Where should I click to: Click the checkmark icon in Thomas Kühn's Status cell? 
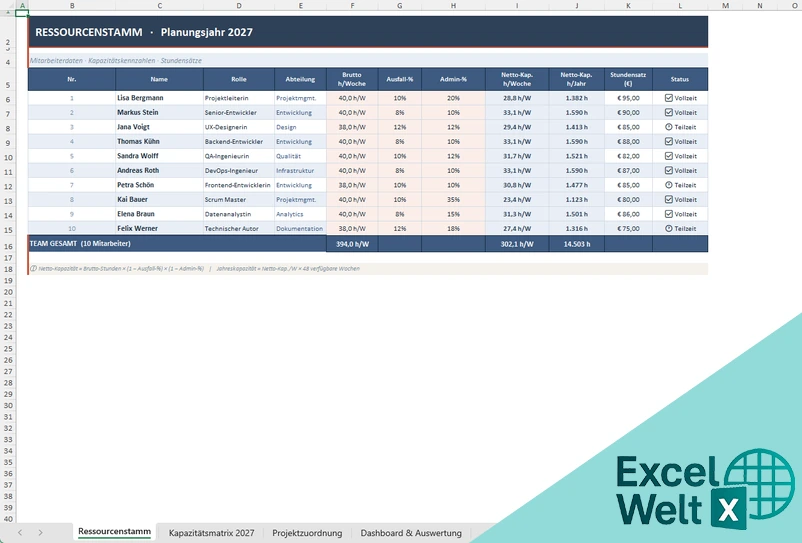(669, 141)
